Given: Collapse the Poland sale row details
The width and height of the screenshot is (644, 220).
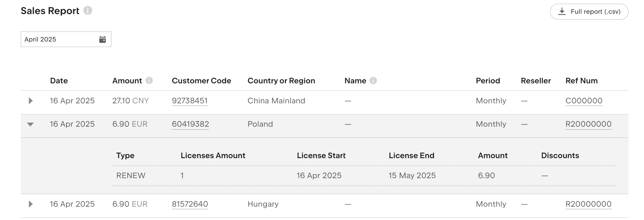Looking at the screenshot, I should coord(31,124).
